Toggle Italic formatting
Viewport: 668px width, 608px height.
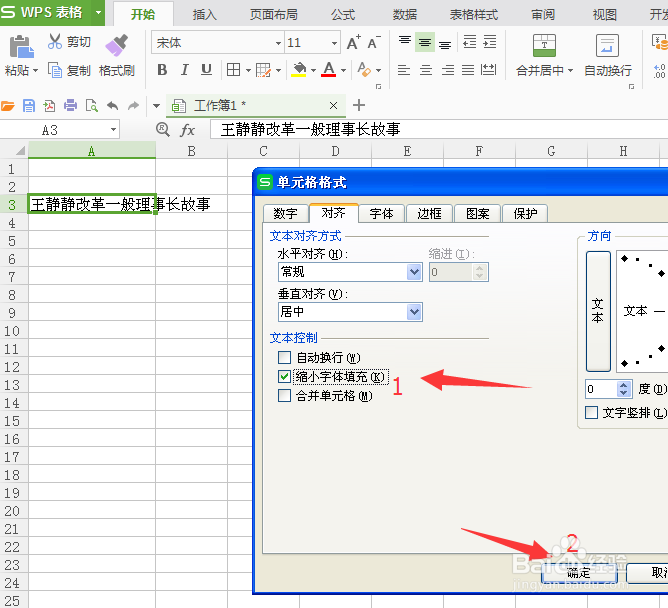pos(184,69)
